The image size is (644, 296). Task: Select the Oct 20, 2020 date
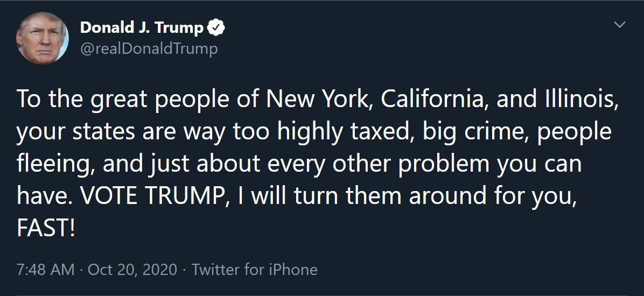[132, 270]
